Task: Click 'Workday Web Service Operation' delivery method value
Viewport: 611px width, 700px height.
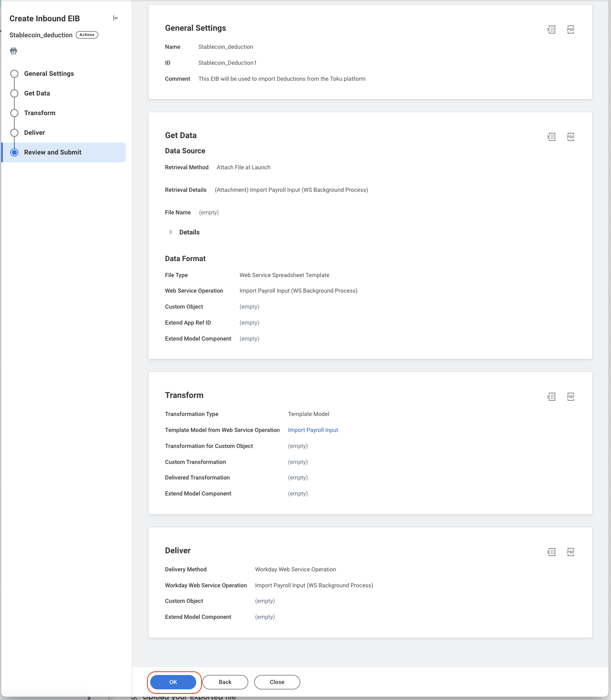Action: pos(295,569)
